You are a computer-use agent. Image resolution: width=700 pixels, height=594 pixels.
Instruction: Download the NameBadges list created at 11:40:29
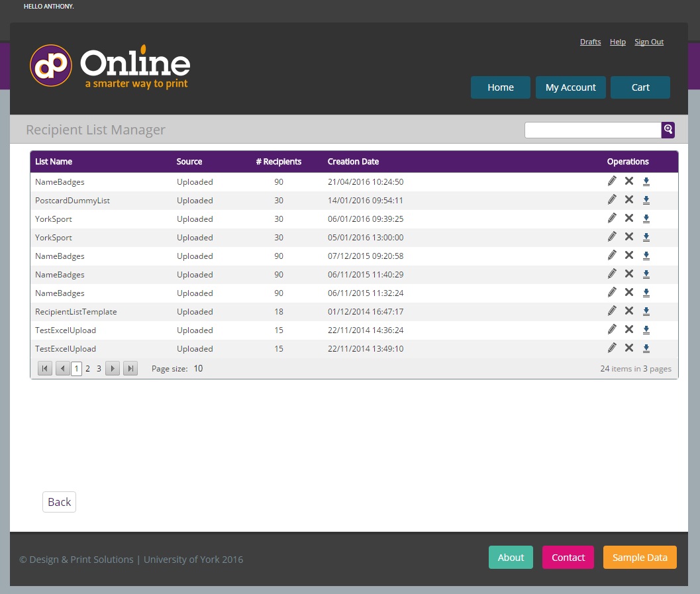pos(646,274)
